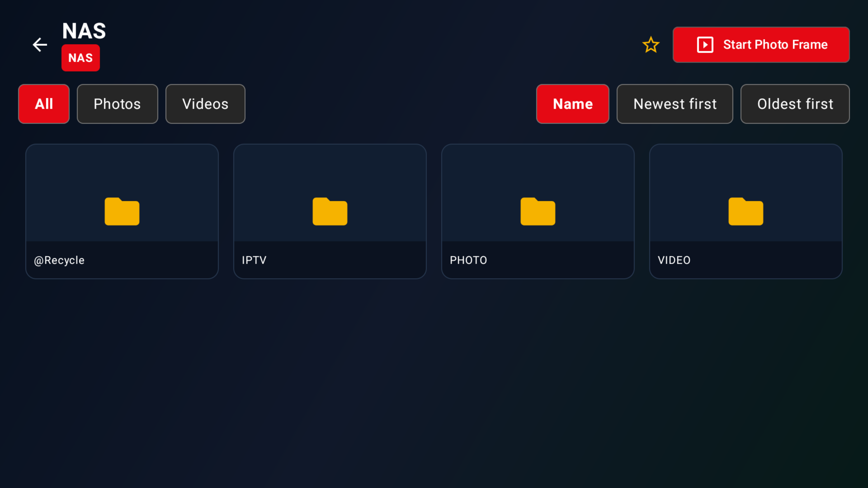This screenshot has width=868, height=488.
Task: Sort by Oldest first
Action: (795, 104)
